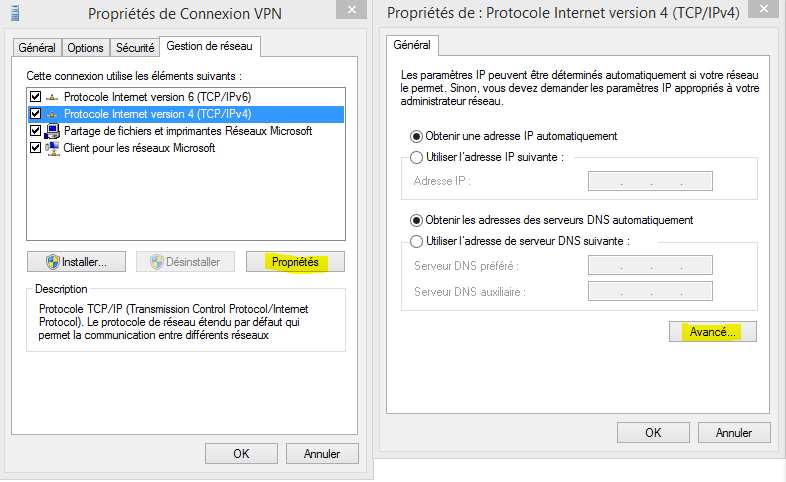Screen dimensions: 786x482
Task: Switch to the Général tab in VPN properties
Action: point(37,48)
